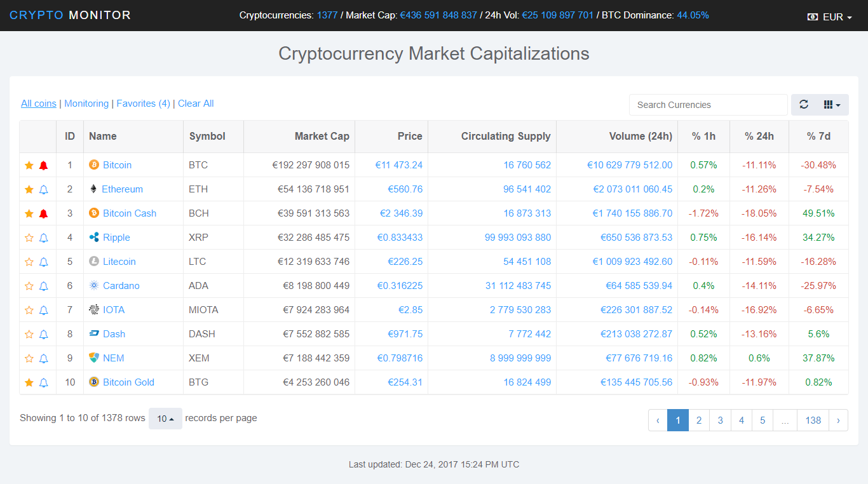Sort table by Circulating Supply column
The height and width of the screenshot is (484, 868).
[492, 137]
